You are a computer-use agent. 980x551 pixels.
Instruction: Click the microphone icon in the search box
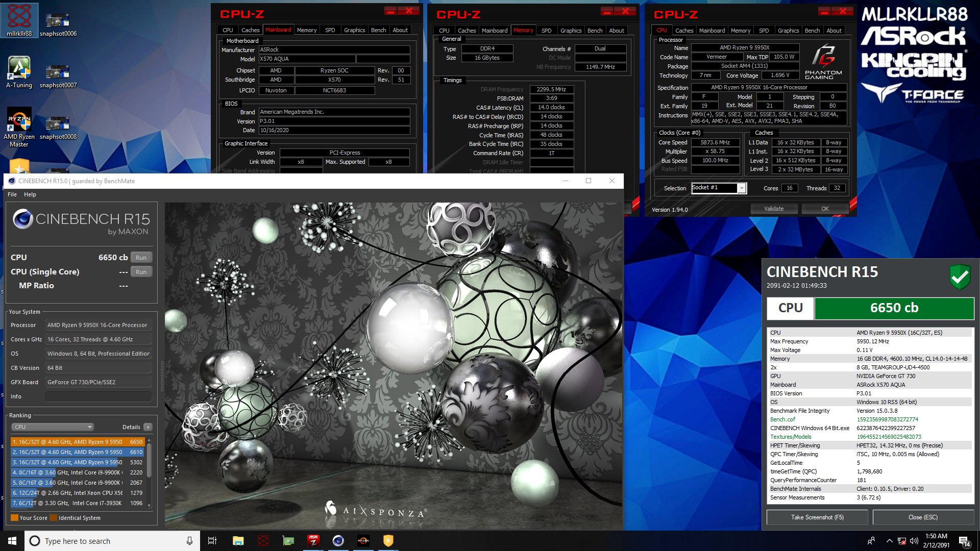point(189,541)
